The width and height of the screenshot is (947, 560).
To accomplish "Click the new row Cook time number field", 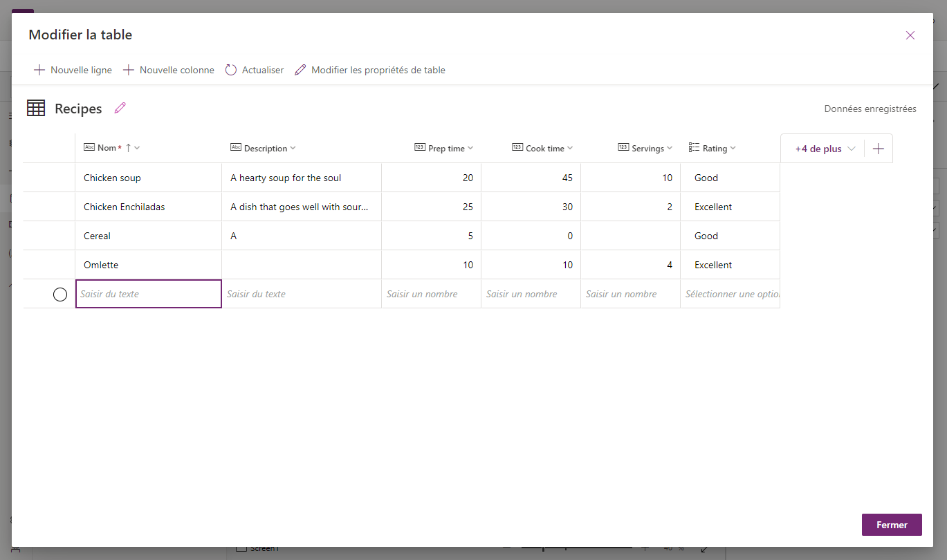I will (x=531, y=294).
